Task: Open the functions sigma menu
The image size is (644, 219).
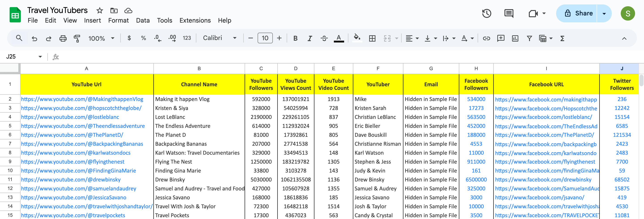Action: coord(562,38)
